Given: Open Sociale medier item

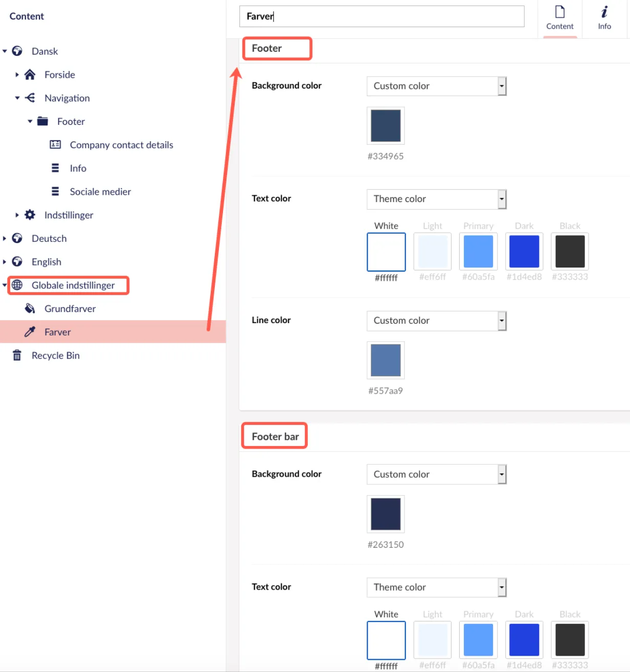Looking at the screenshot, I should click(x=101, y=192).
